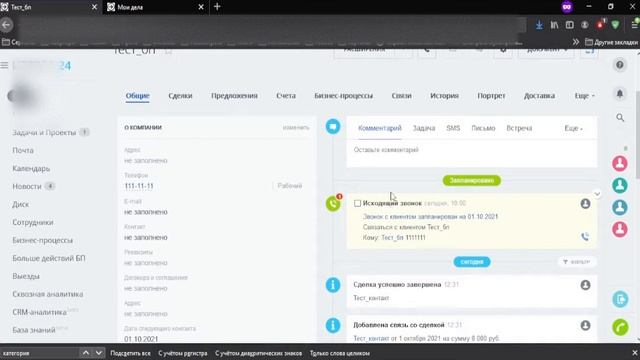Click the 'Запланировано' green label
640x360 pixels.
(x=471, y=180)
